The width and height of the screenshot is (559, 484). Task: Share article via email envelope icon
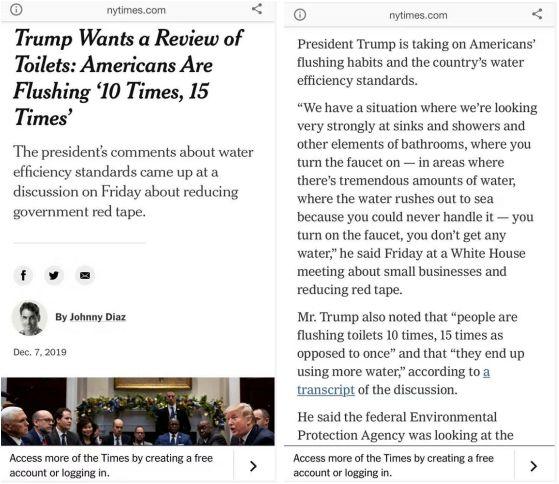[x=85, y=275]
